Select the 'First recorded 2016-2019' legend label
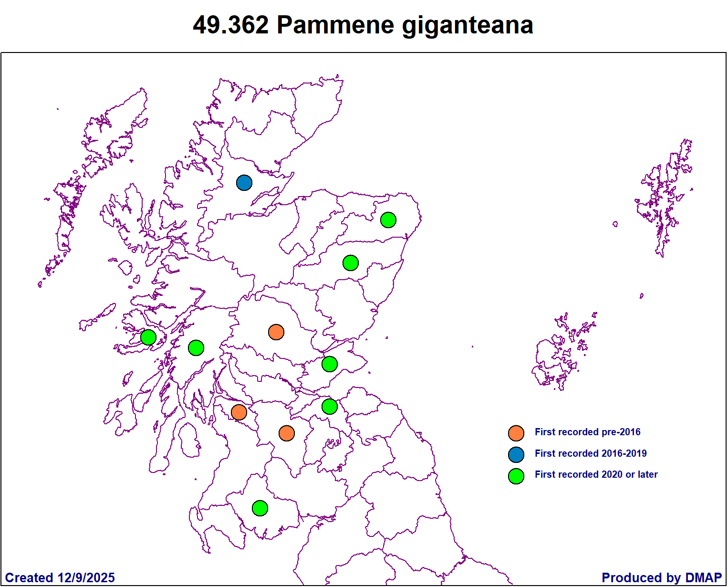Screen dimensions: 728x587 (591, 454)
